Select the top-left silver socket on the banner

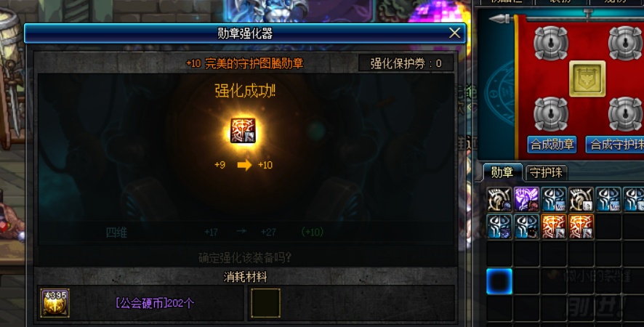point(551,43)
